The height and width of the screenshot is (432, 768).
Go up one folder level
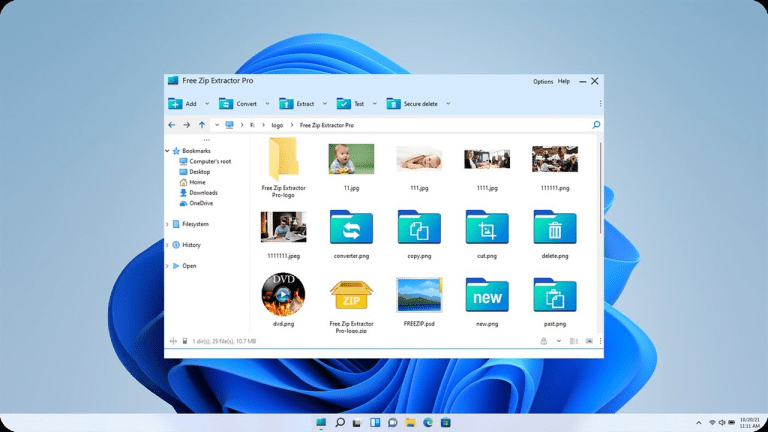202,125
